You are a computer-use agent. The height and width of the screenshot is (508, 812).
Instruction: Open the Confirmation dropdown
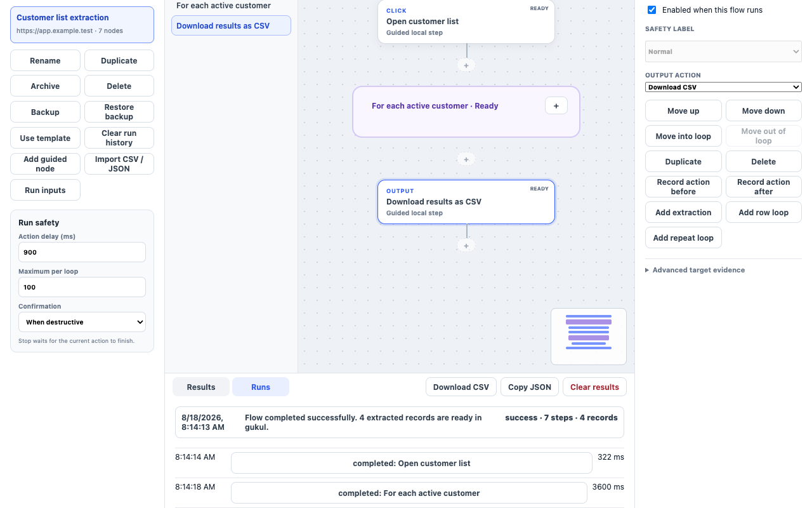[82, 322]
